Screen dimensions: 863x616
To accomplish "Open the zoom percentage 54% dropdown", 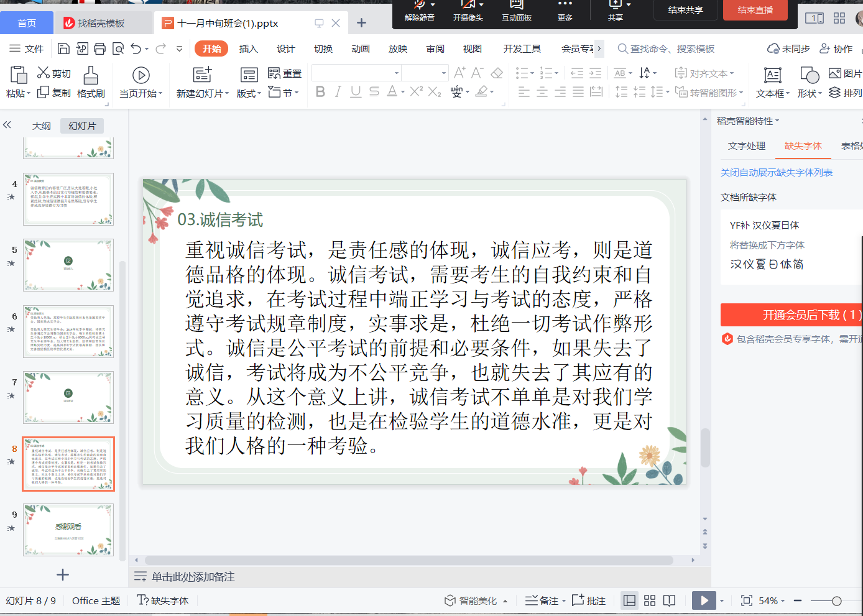I will pyautogui.click(x=772, y=600).
